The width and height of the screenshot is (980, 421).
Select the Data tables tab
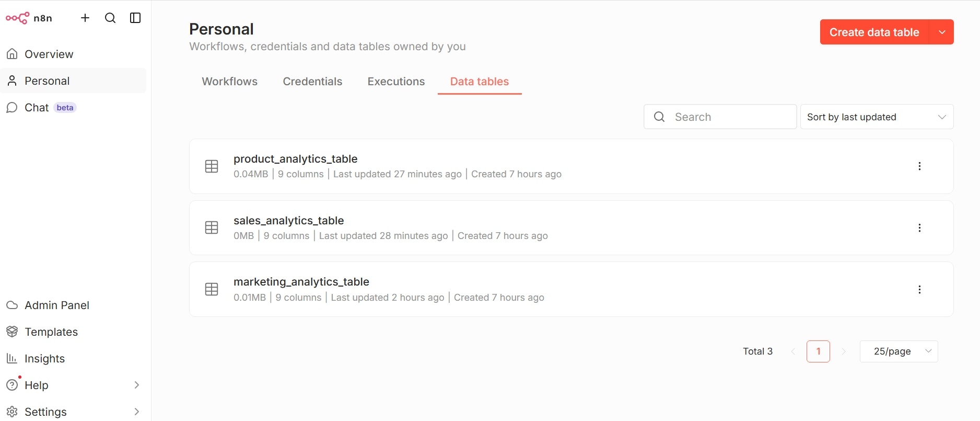point(480,82)
